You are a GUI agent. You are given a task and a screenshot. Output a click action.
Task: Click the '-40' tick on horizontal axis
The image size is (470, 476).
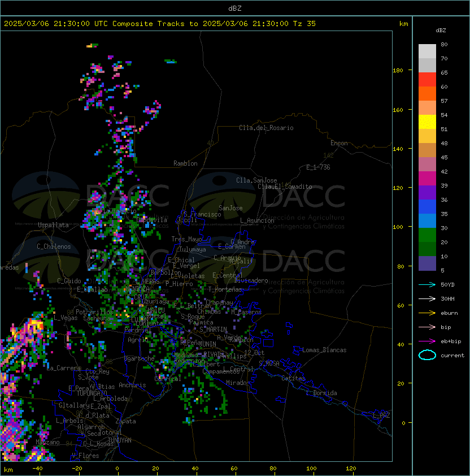tap(37, 469)
